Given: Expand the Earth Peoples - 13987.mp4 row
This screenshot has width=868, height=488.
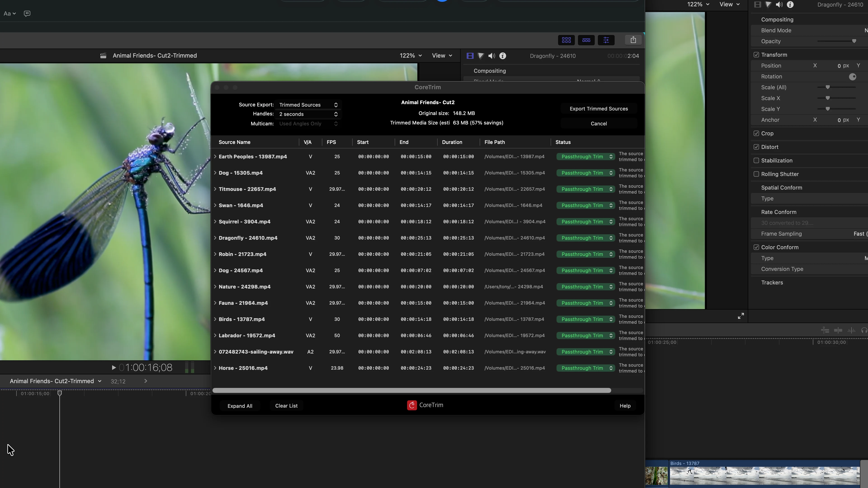Looking at the screenshot, I should (x=215, y=156).
